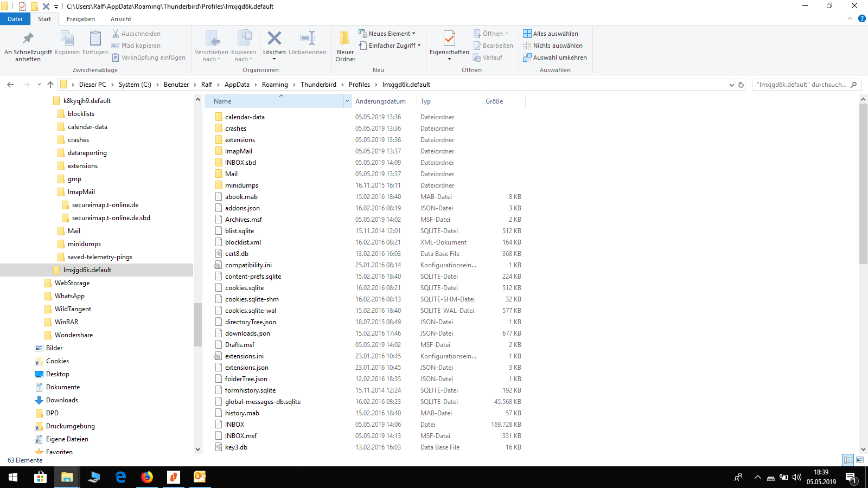Viewport: 868px width, 488px height.
Task: Click the back navigation arrow
Action: tap(10, 85)
